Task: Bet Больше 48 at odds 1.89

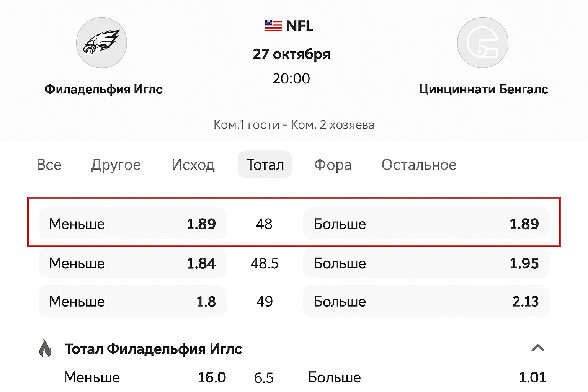Action: click(426, 224)
